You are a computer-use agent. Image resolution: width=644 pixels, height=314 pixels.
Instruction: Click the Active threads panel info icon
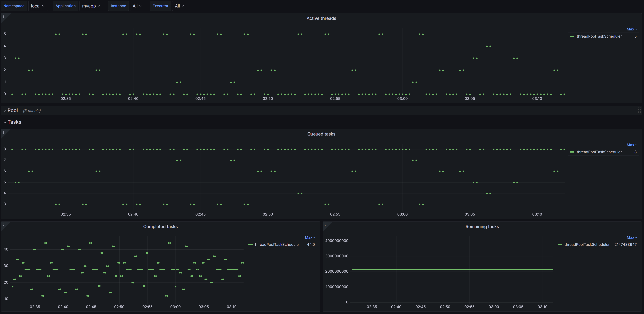pos(3,17)
